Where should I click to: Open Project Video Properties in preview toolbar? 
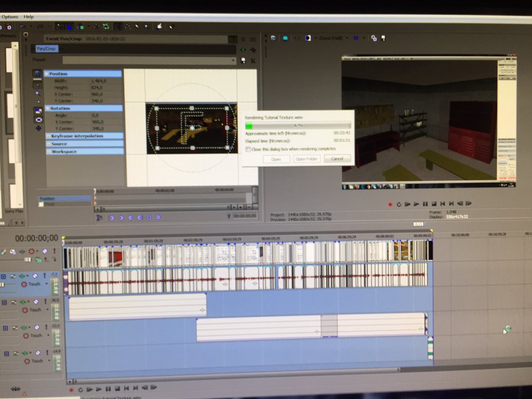[273, 38]
